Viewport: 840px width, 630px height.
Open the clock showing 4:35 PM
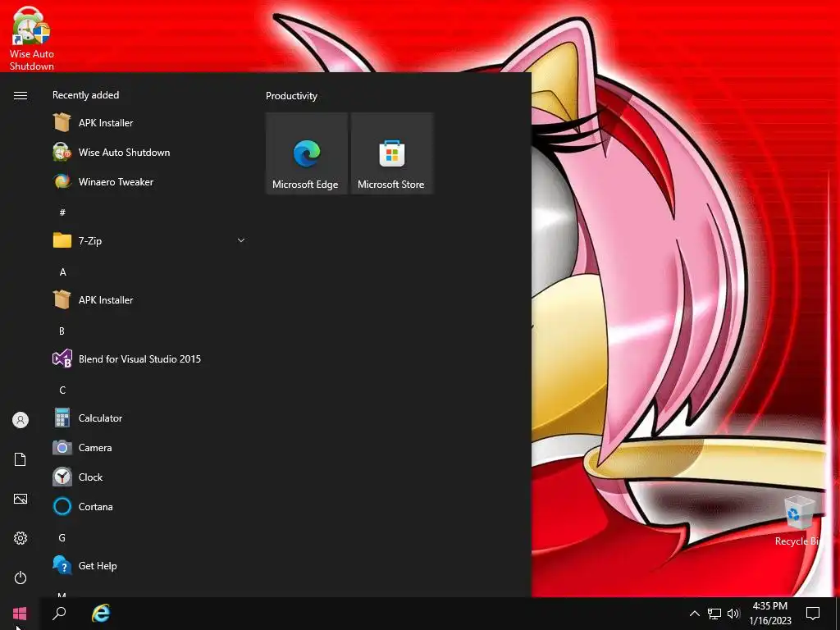tap(769, 614)
